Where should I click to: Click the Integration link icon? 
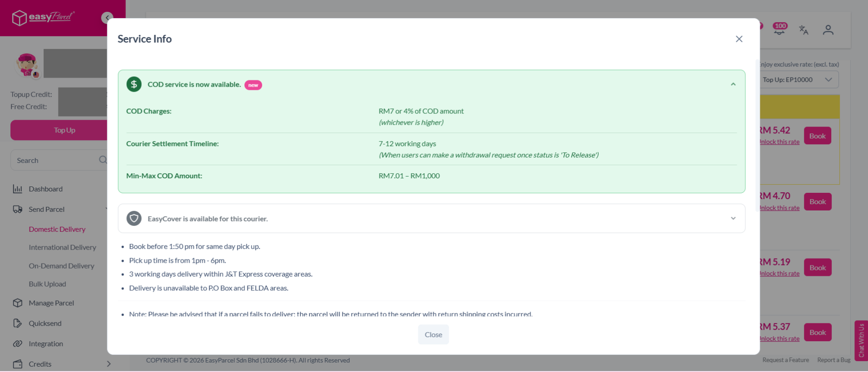pyautogui.click(x=18, y=343)
